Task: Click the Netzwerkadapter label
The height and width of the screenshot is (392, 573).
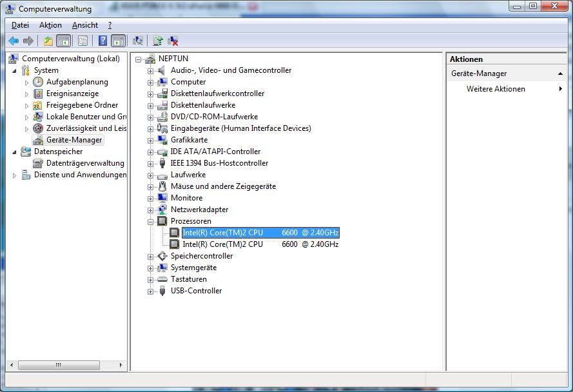Action: [200, 210]
